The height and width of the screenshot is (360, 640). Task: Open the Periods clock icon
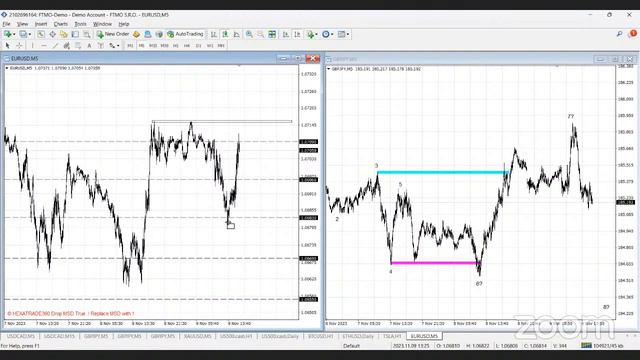click(326, 34)
